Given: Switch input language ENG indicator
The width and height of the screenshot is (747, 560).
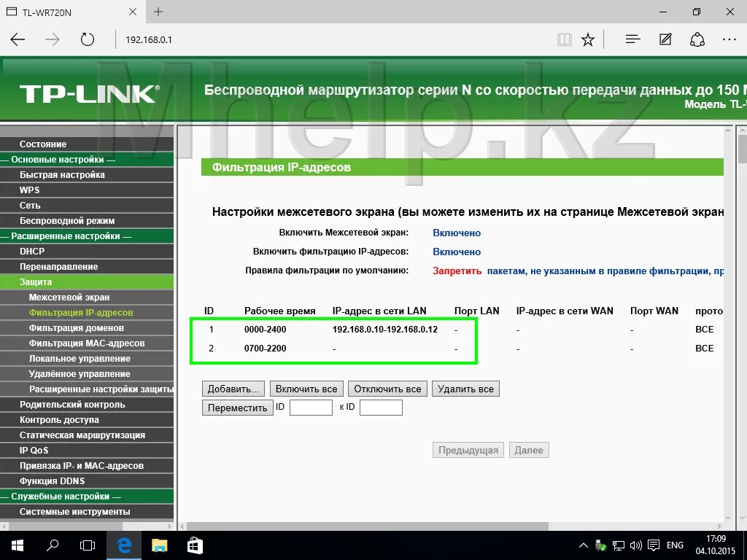Looking at the screenshot, I should (675, 545).
